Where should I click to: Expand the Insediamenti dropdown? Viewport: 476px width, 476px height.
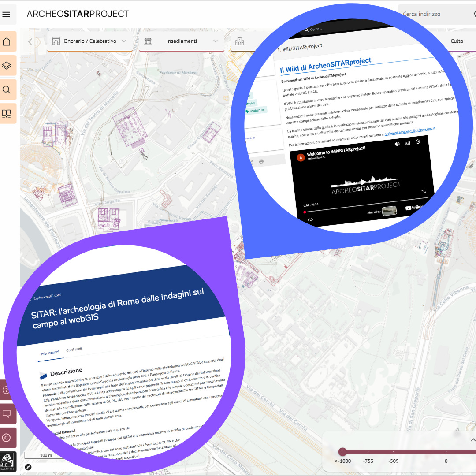click(x=216, y=41)
